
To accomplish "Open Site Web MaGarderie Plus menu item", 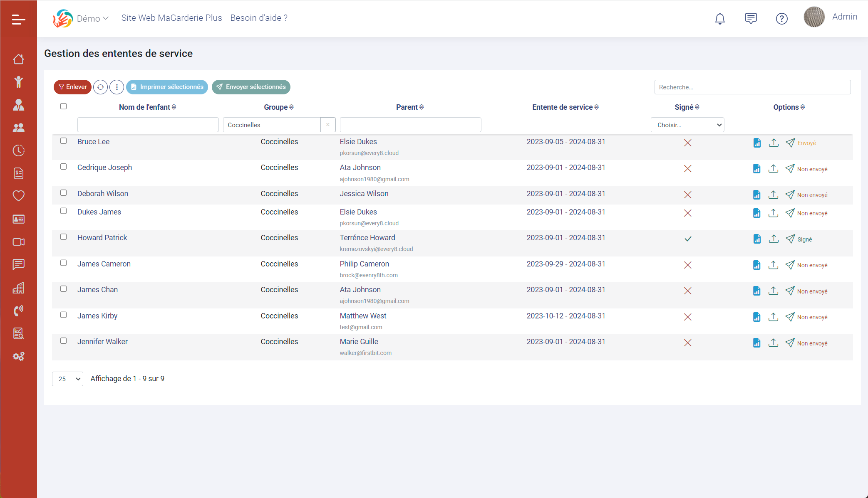I will [x=171, y=18].
